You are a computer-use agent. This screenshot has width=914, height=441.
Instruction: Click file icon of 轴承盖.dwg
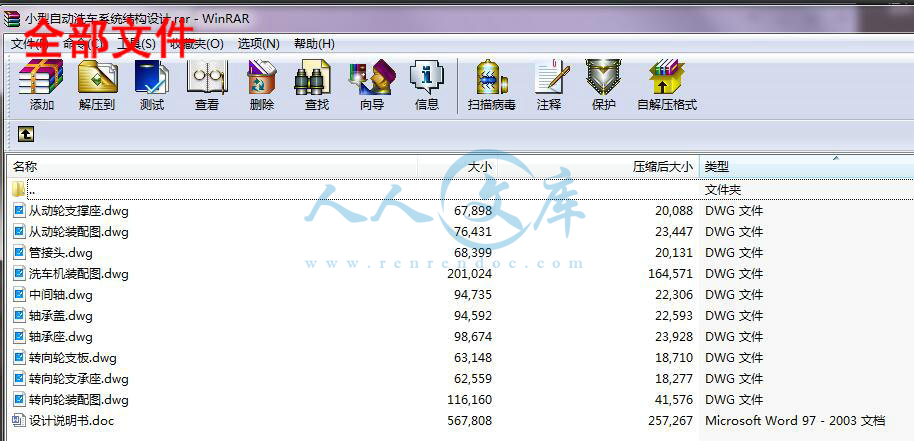pos(20,315)
